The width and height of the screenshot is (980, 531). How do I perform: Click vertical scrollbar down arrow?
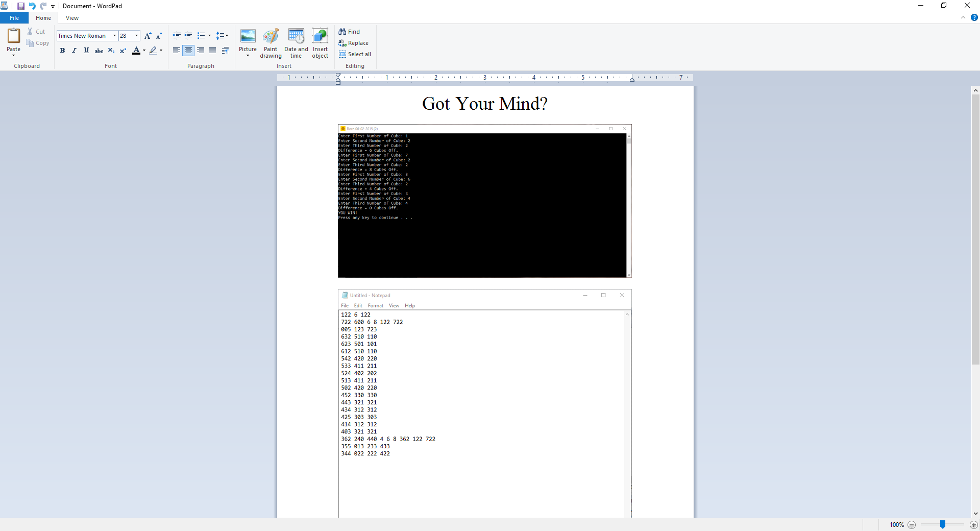point(975,514)
